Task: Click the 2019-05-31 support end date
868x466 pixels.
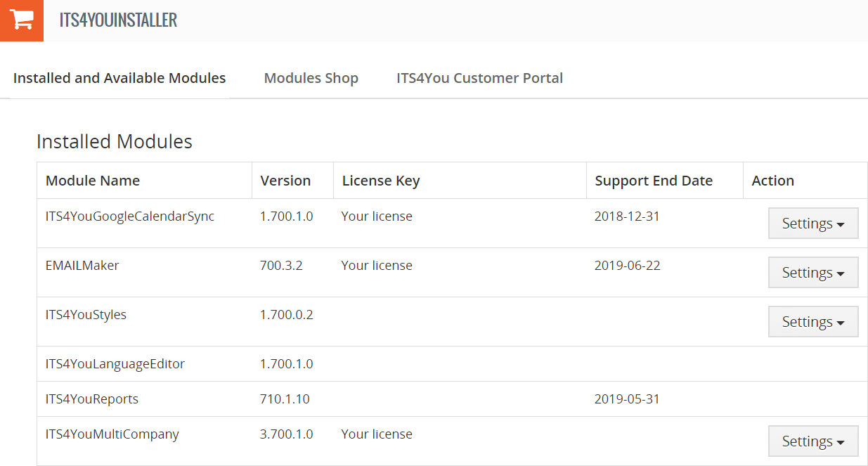Action: (627, 399)
